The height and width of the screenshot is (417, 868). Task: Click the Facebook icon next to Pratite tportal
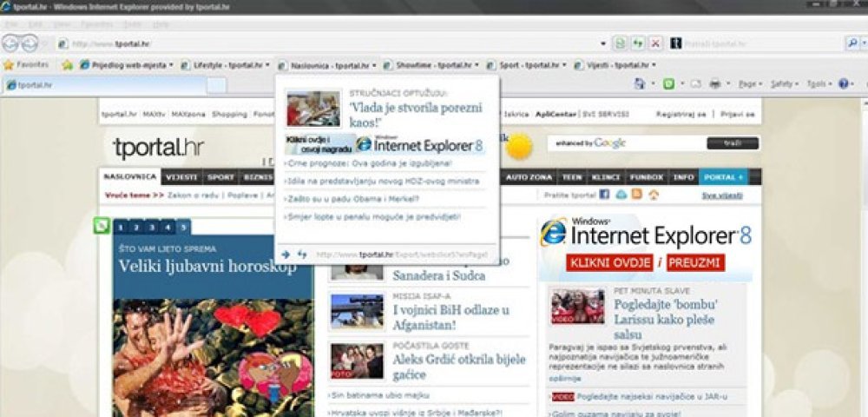604,195
